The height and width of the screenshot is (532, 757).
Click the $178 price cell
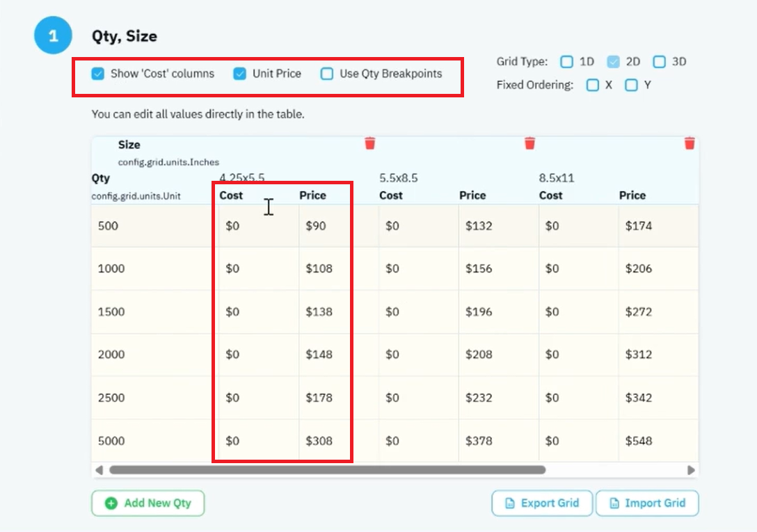[x=338, y=398]
